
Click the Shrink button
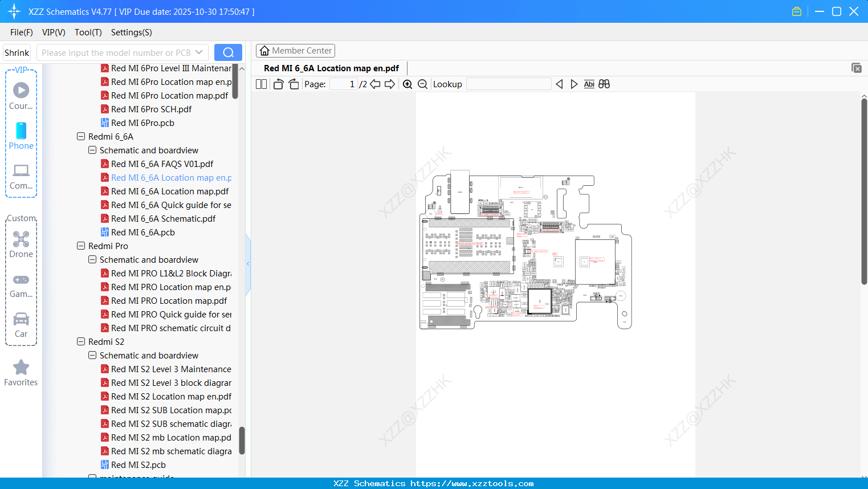[x=17, y=52]
